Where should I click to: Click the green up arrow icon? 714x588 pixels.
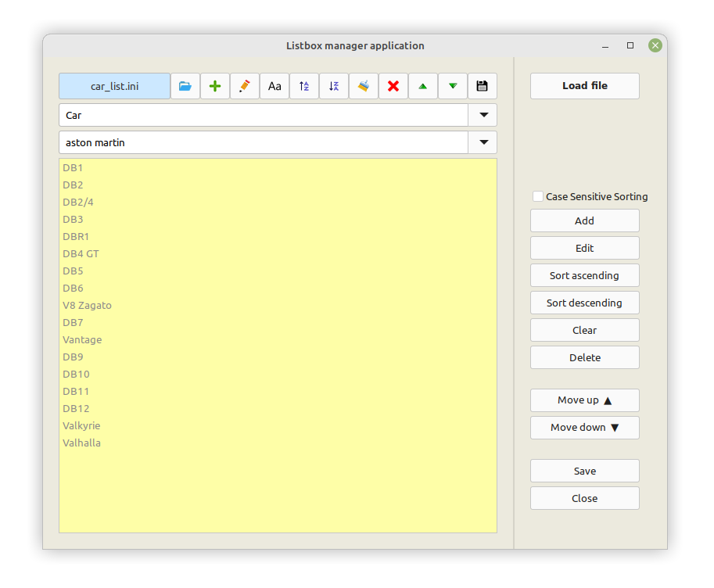423,86
